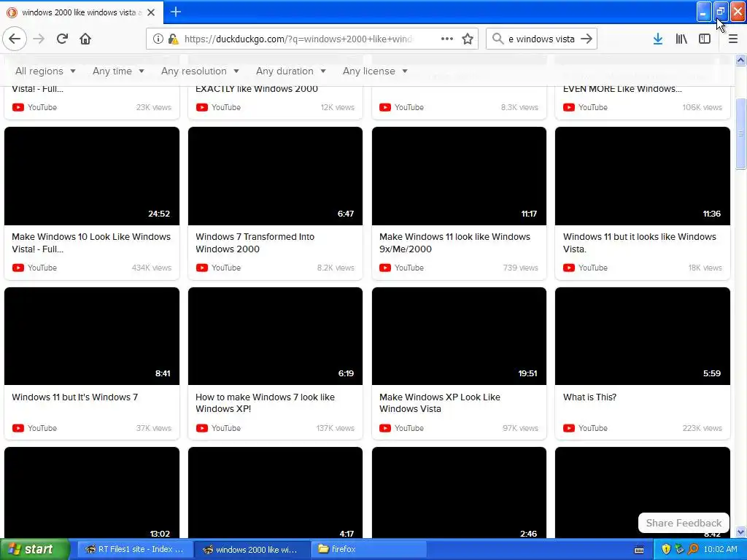Viewport: 747px width, 560px height.
Task: Play the 2:46 video thumbnail
Action: pyautogui.click(x=459, y=492)
